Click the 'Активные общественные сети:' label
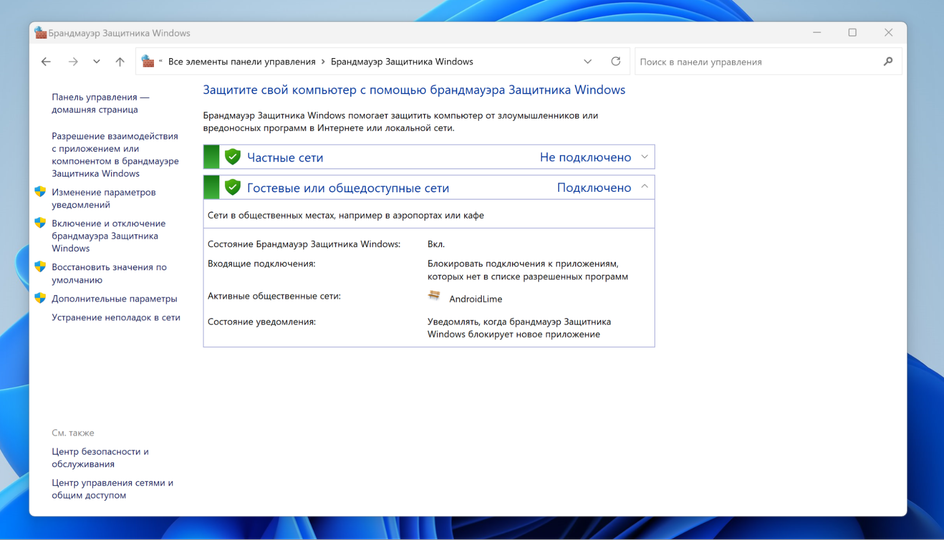Viewport: 944px width, 540px height. [274, 296]
